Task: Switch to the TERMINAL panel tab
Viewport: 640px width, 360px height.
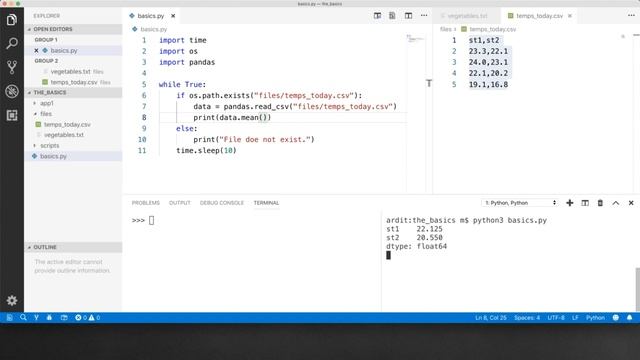Action: tap(267, 203)
